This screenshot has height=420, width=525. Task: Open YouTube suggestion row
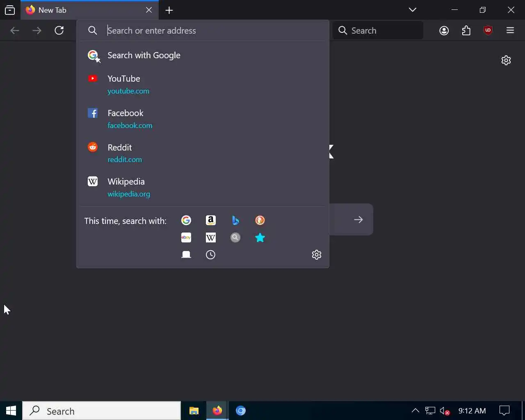[x=203, y=84]
